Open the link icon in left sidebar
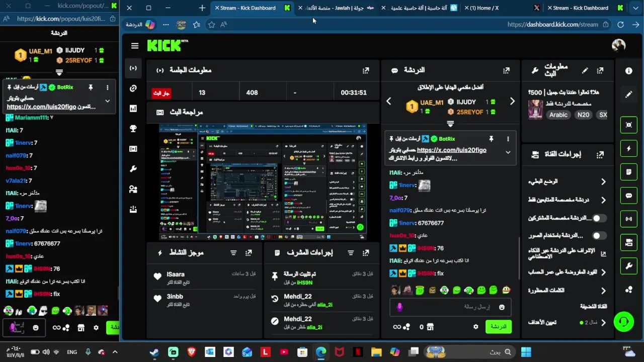Viewport: 644px width, 362px height. [x=133, y=88]
